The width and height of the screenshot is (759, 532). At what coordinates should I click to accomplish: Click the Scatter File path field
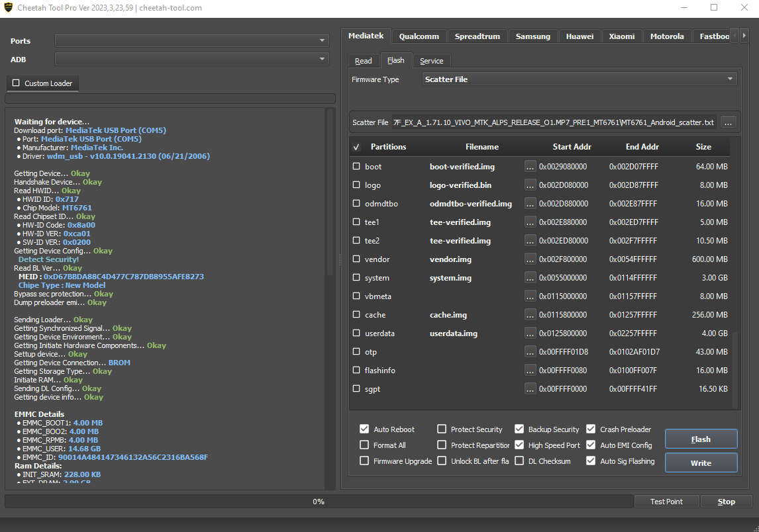(555, 122)
